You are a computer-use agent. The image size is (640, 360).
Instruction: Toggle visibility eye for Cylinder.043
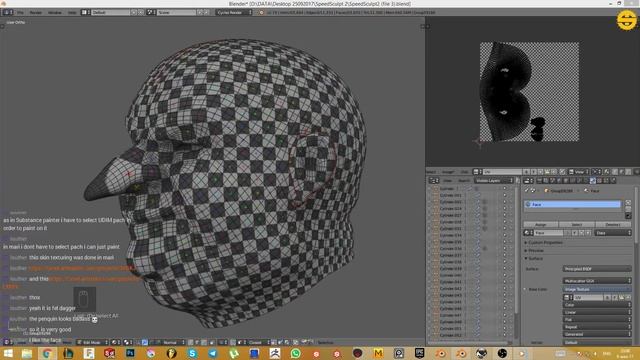505,295
